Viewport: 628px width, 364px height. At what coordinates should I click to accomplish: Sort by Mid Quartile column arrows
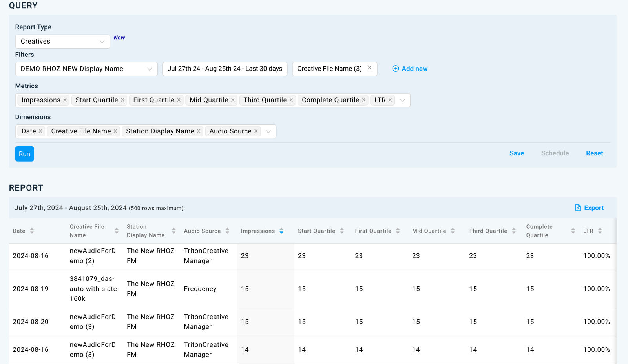(453, 231)
